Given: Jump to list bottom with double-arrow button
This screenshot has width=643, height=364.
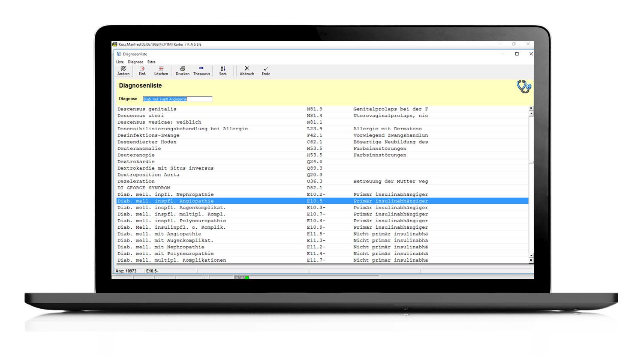Looking at the screenshot, I should coord(531,260).
